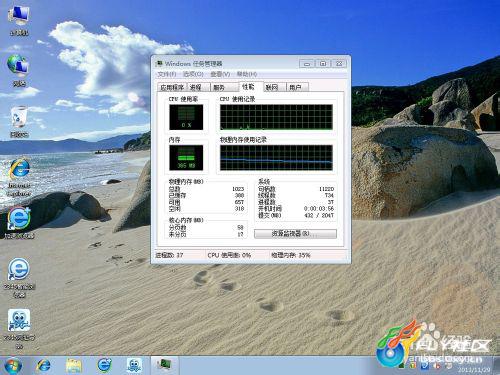500x375 pixels.
Task: Click the 未分页 value 17
Action: tap(240, 234)
